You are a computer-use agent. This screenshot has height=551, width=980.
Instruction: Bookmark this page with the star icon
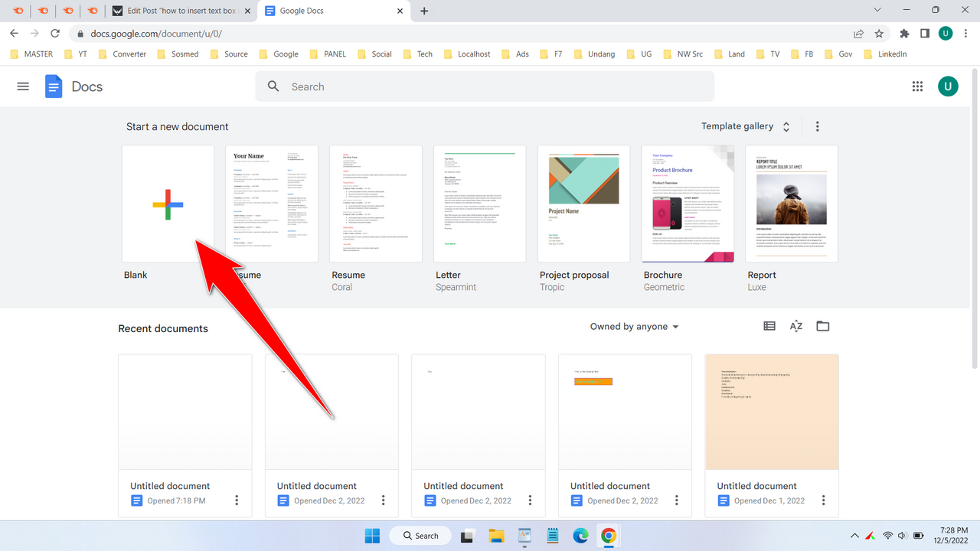pyautogui.click(x=879, y=34)
